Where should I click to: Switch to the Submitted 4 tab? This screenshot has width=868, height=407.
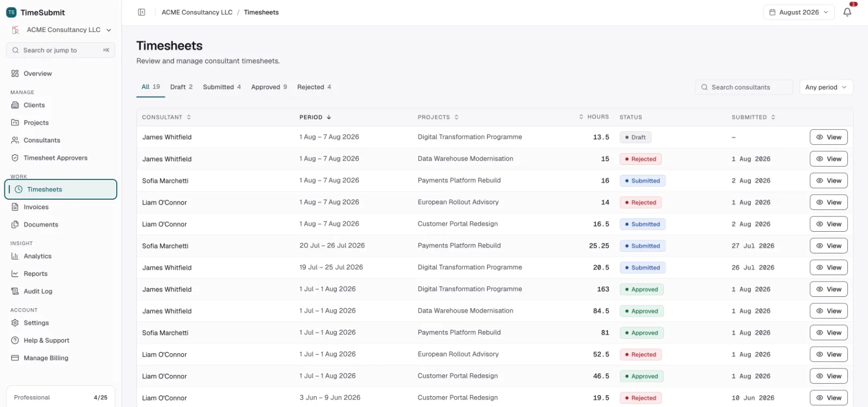(222, 87)
